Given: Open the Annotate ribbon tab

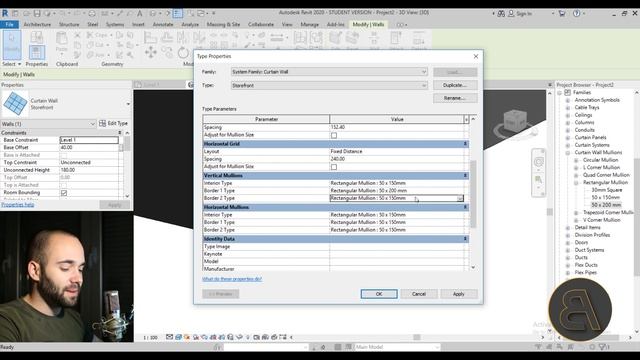Looking at the screenshot, I should [x=163, y=24].
